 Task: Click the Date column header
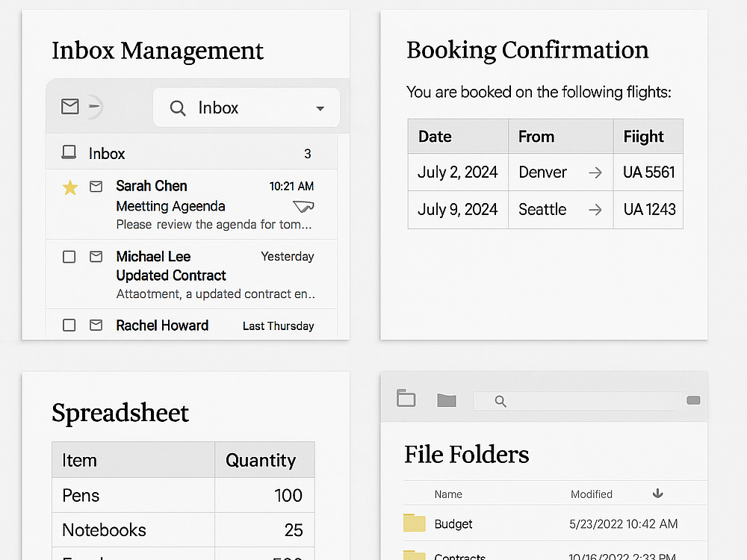458,136
